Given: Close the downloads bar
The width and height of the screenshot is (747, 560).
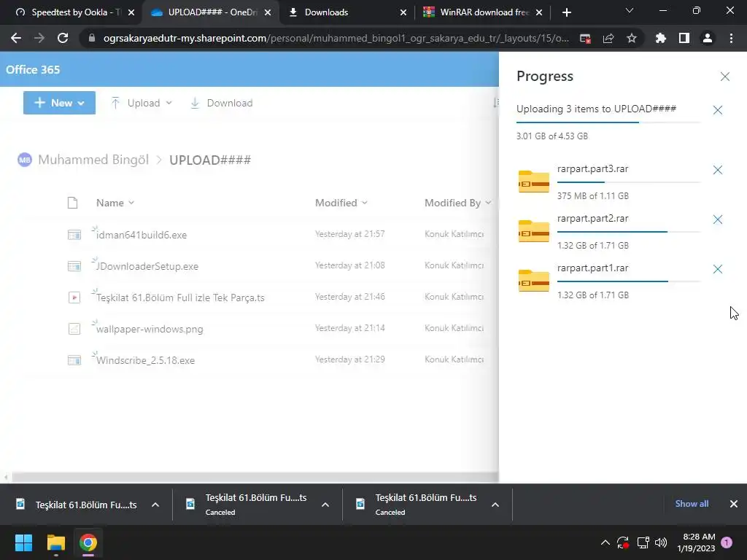Looking at the screenshot, I should click(734, 504).
